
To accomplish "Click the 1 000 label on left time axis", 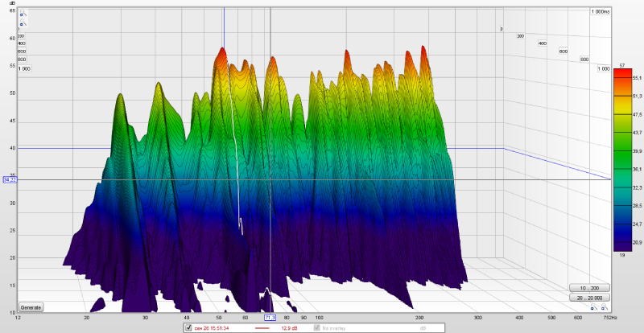I will click(x=23, y=69).
